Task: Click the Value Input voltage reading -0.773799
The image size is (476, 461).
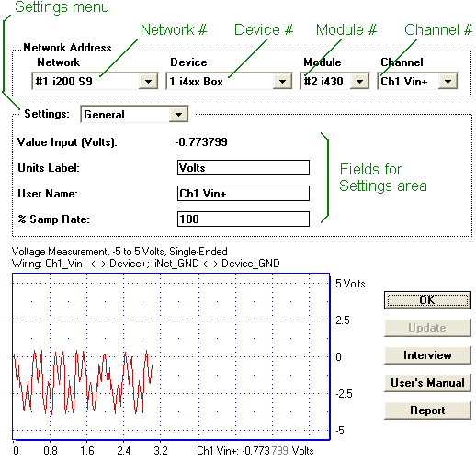Action: [201, 142]
